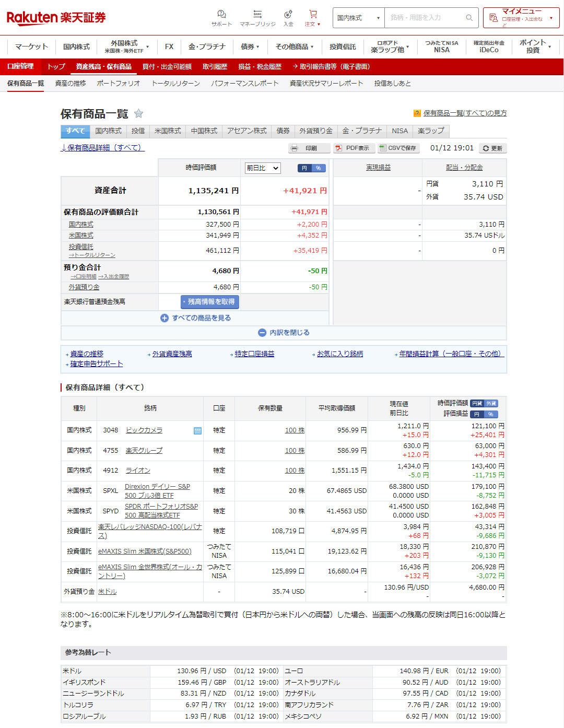
Task: Open the 注文 shopping cart icon
Action: tap(313, 15)
